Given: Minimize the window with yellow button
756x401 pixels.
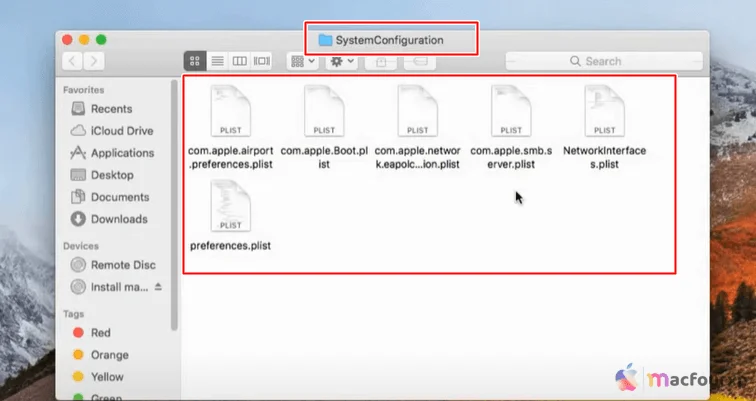Looking at the screenshot, I should (84, 40).
